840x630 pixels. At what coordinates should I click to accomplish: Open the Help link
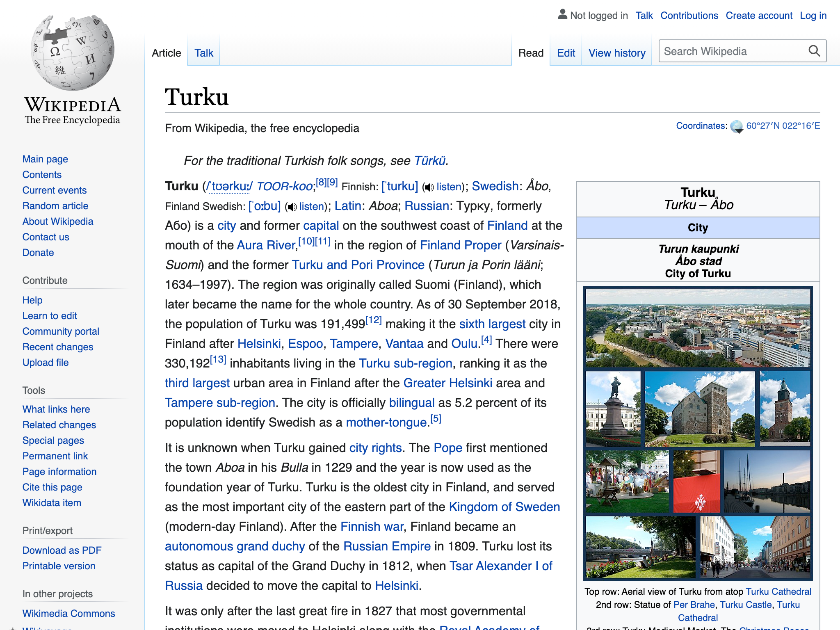pyautogui.click(x=32, y=300)
